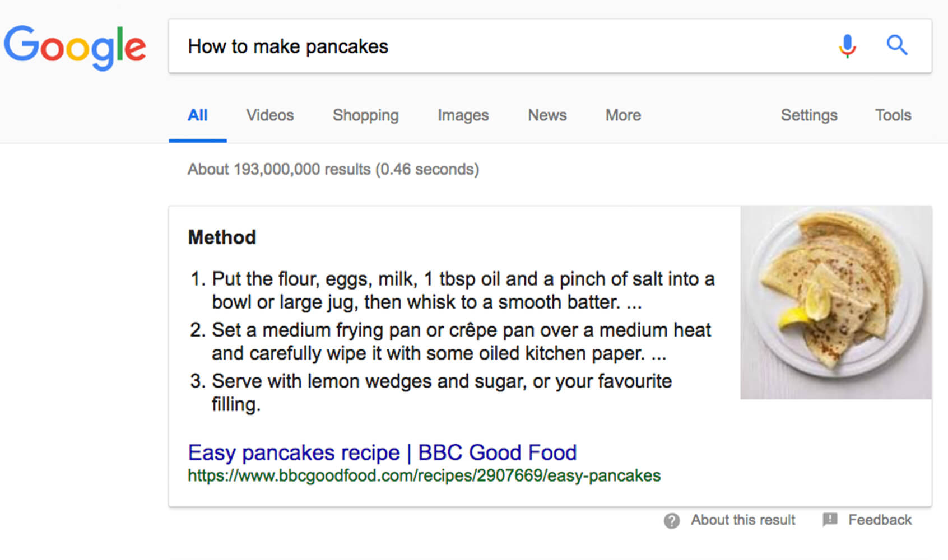Click the voice search microphone icon
Viewport: 948px width, 560px height.
[847, 46]
